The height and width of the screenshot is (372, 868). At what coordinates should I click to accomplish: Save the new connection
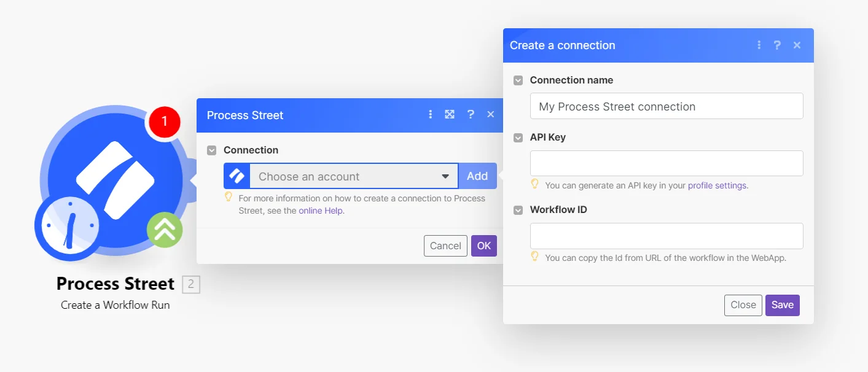[x=783, y=305]
